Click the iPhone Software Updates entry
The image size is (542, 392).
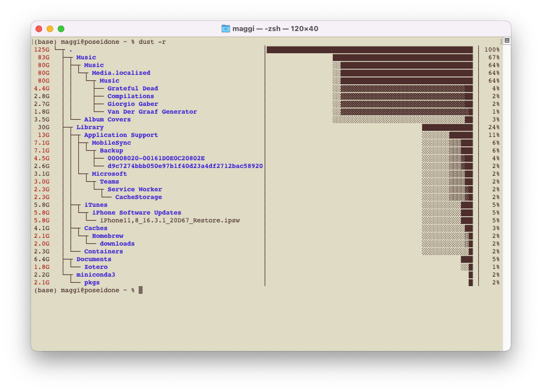click(136, 213)
